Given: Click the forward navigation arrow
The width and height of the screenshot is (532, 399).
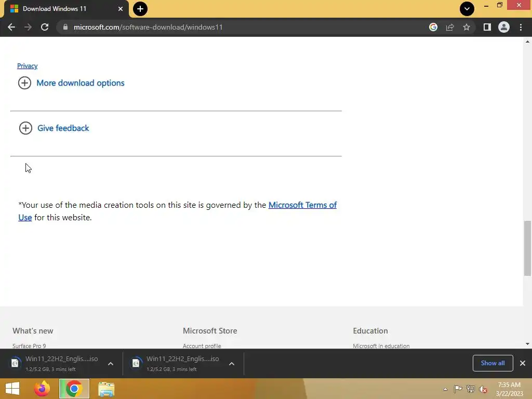Looking at the screenshot, I should (x=28, y=27).
